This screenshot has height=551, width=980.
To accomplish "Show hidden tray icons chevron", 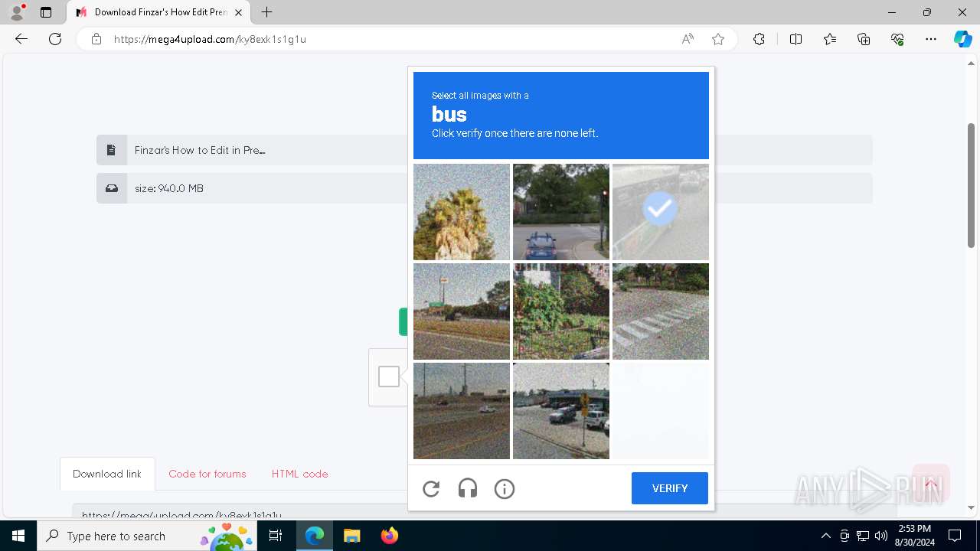I will coord(825,536).
